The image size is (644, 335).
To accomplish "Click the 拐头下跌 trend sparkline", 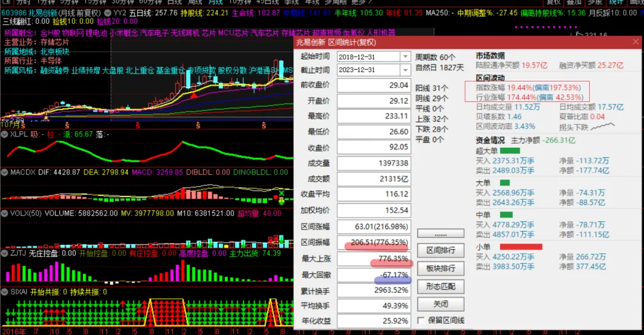I will point(602,126).
